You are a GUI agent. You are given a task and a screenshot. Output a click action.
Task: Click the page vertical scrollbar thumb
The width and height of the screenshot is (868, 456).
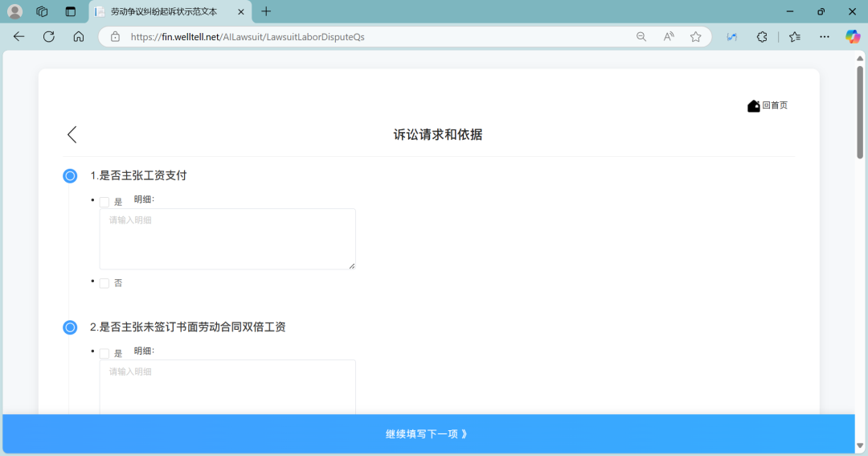(859, 111)
